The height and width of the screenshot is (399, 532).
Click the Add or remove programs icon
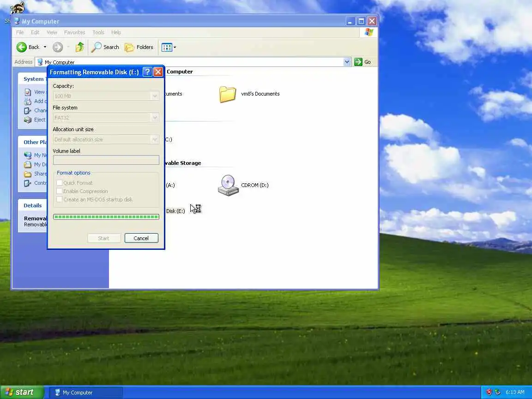28,101
